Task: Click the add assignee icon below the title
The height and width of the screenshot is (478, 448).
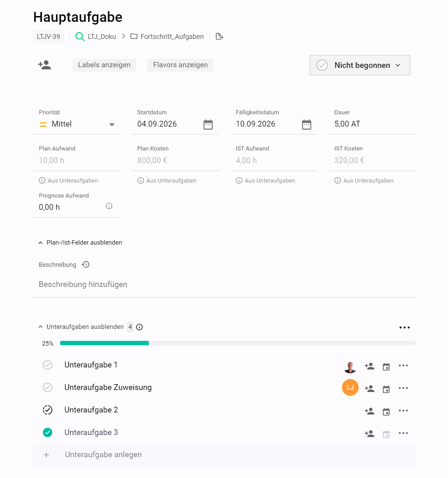Action: point(45,65)
